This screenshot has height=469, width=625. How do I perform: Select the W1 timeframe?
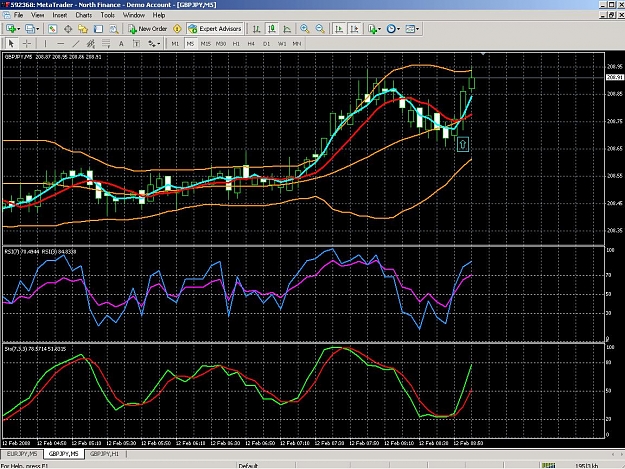point(282,43)
